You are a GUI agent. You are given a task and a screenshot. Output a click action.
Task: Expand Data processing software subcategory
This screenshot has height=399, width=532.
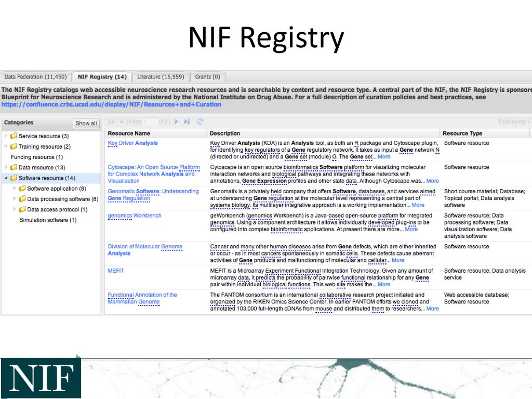point(14,199)
